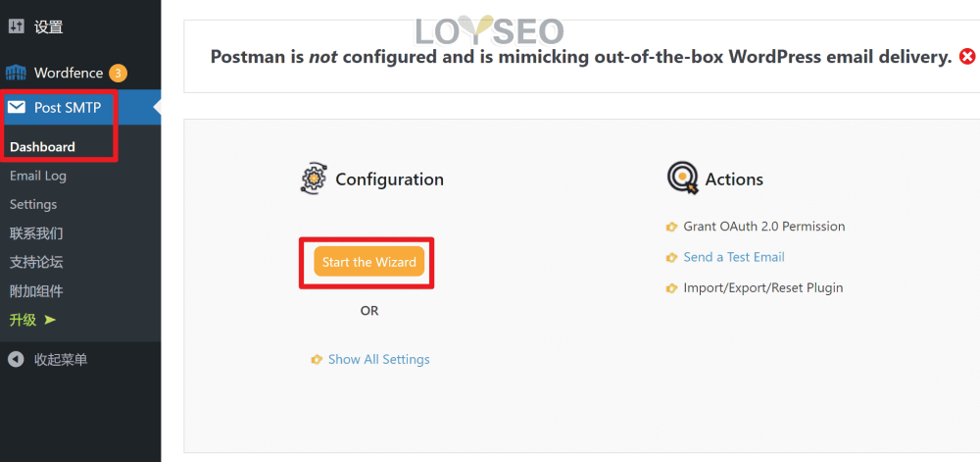Select the 联系我们 menu entry
This screenshot has height=462, width=980.
(36, 233)
